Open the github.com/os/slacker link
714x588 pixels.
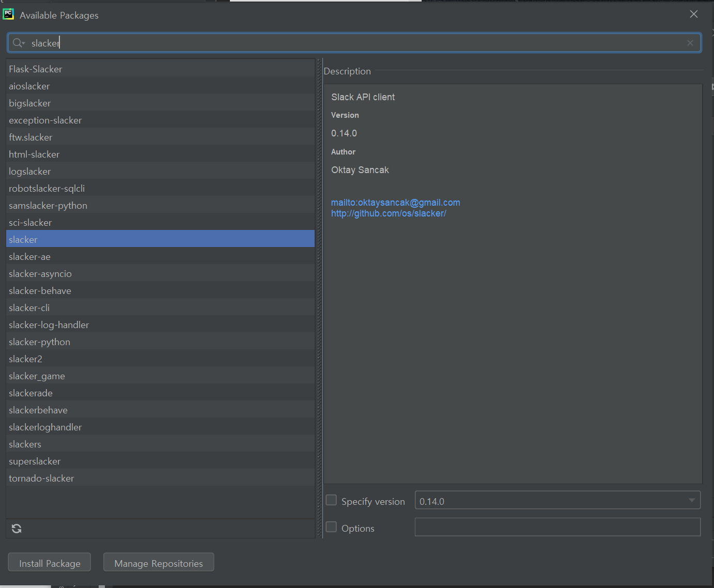(x=389, y=213)
